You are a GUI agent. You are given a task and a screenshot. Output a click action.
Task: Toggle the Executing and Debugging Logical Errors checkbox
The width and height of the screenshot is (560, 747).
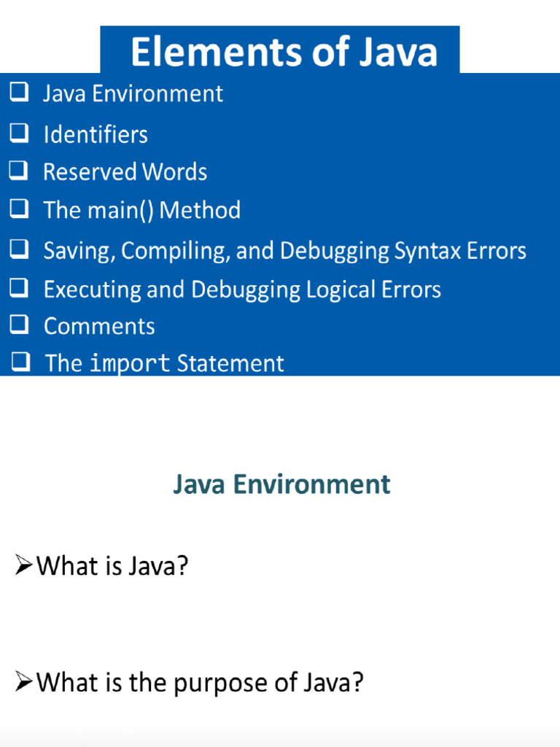pyautogui.click(x=19, y=288)
